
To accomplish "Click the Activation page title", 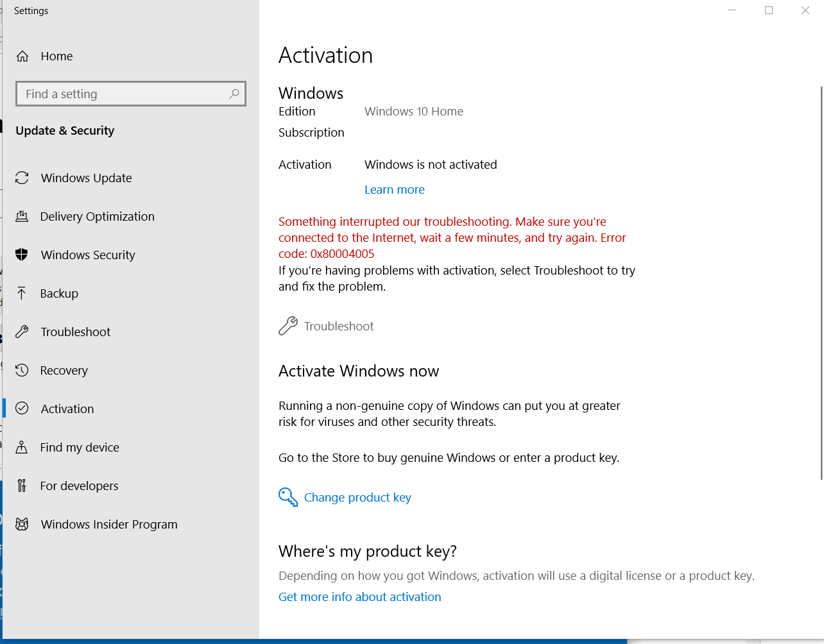I will pos(325,55).
